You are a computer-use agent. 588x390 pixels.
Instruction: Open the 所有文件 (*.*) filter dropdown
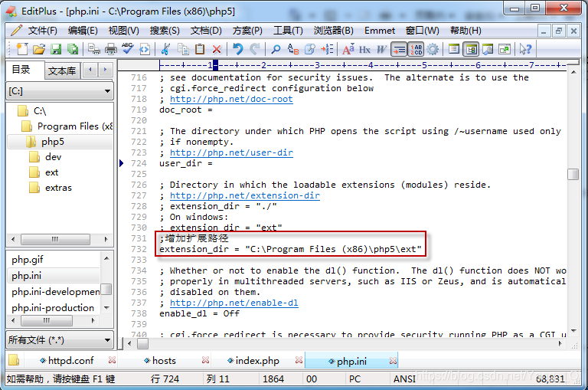click(x=60, y=340)
